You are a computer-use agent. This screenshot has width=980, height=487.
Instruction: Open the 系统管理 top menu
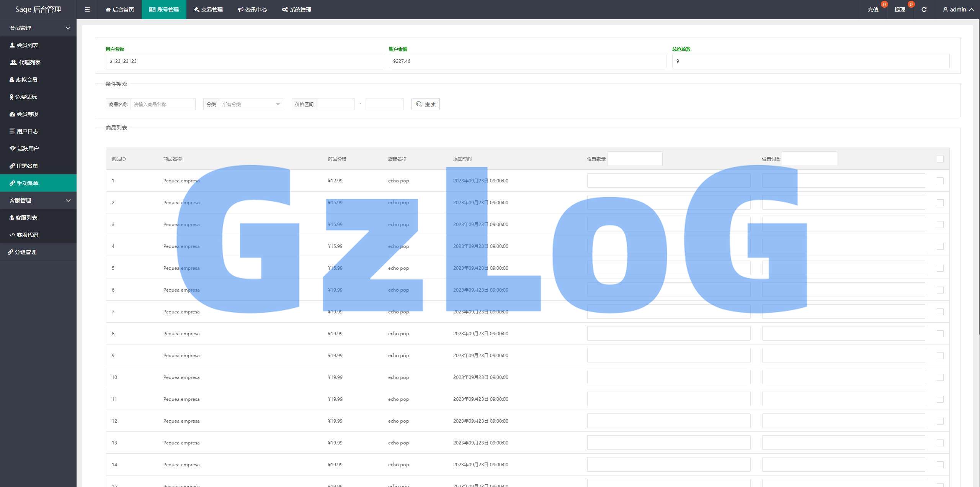pyautogui.click(x=297, y=10)
